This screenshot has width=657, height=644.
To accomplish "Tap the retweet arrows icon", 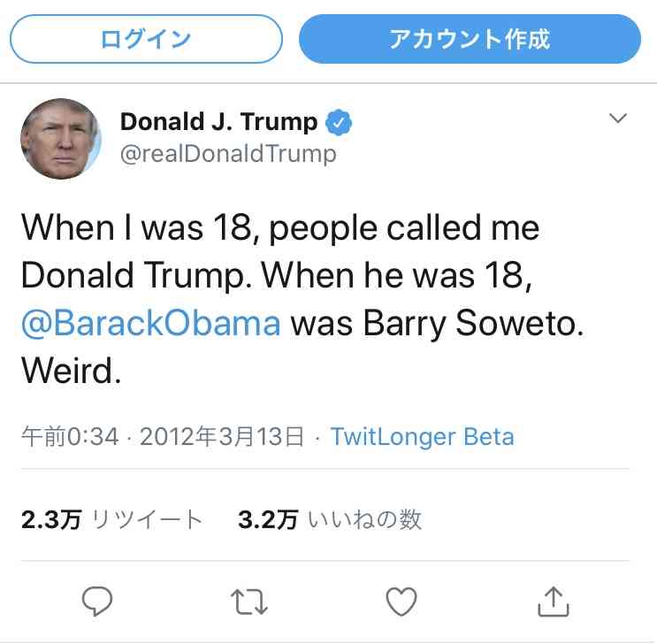I will pyautogui.click(x=248, y=602).
